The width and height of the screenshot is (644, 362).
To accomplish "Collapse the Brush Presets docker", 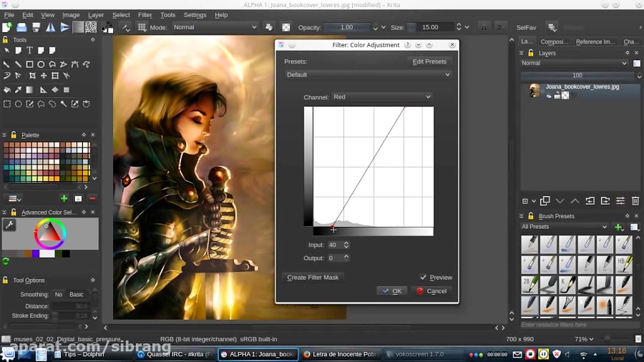I will tap(522, 216).
